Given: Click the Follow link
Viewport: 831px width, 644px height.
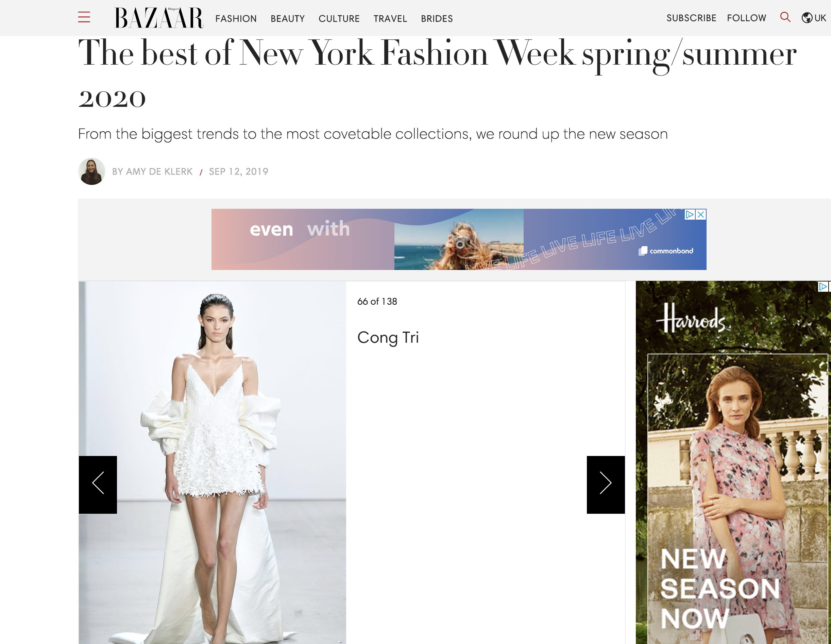Looking at the screenshot, I should pos(747,18).
